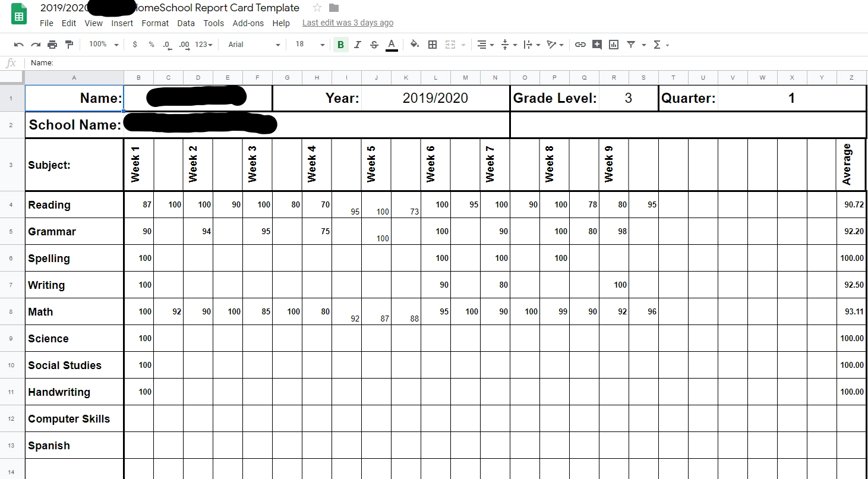The height and width of the screenshot is (479, 868).
Task: Open the Format menu
Action: (x=154, y=23)
